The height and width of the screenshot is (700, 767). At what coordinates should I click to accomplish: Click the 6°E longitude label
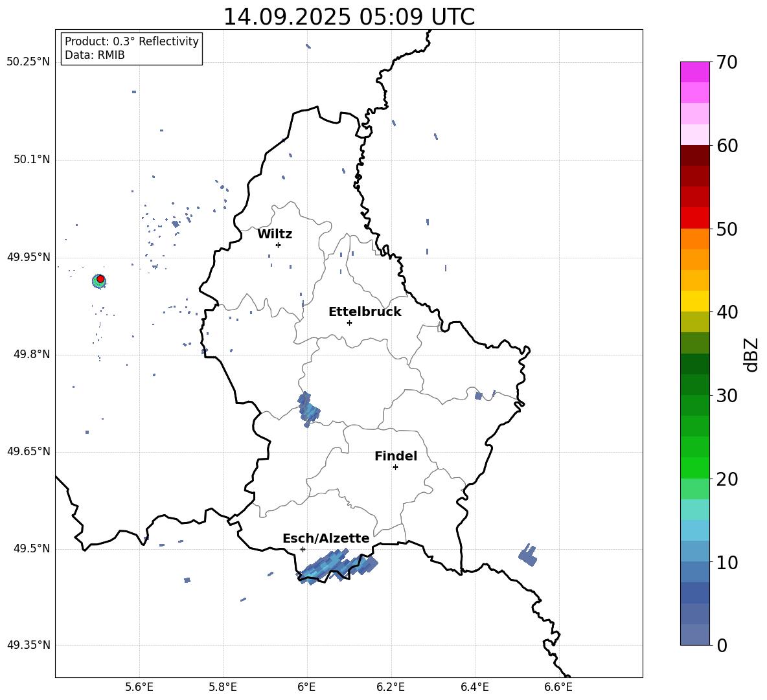pyautogui.click(x=306, y=688)
